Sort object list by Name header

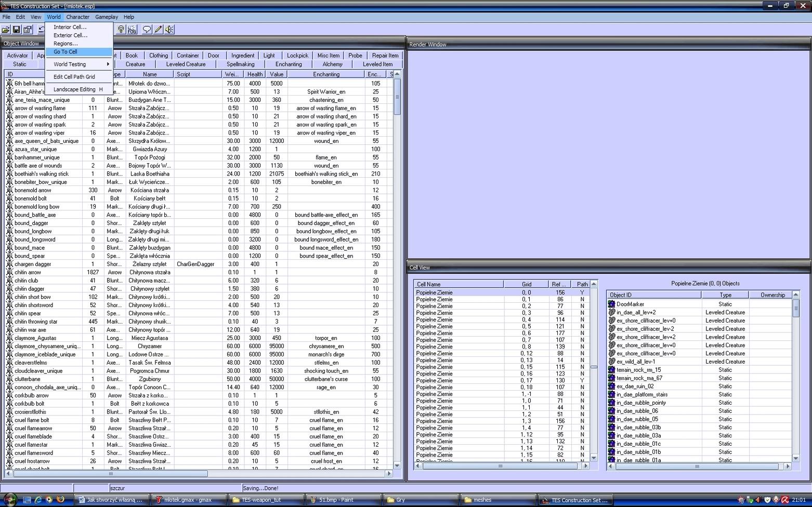coord(150,74)
